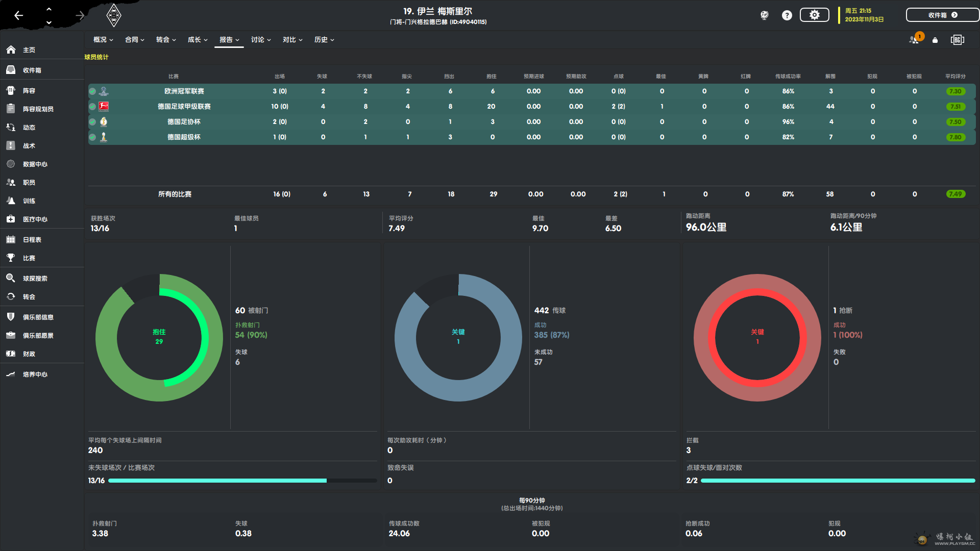Click the 德国超级杯 competition name

tap(184, 137)
